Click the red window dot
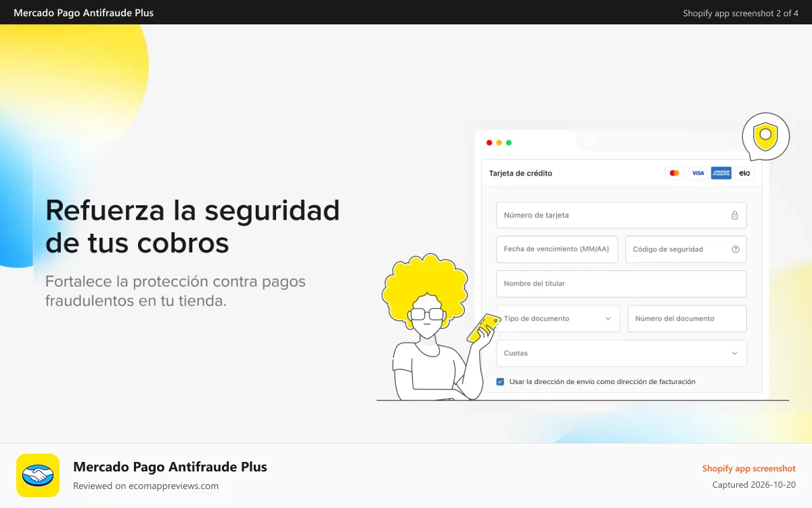The width and height of the screenshot is (812, 508). [489, 143]
